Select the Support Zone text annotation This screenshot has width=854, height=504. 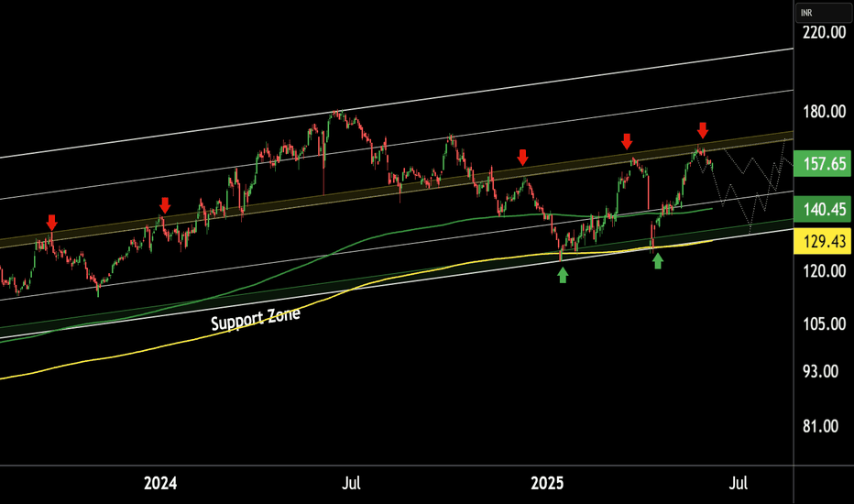pyautogui.click(x=256, y=320)
